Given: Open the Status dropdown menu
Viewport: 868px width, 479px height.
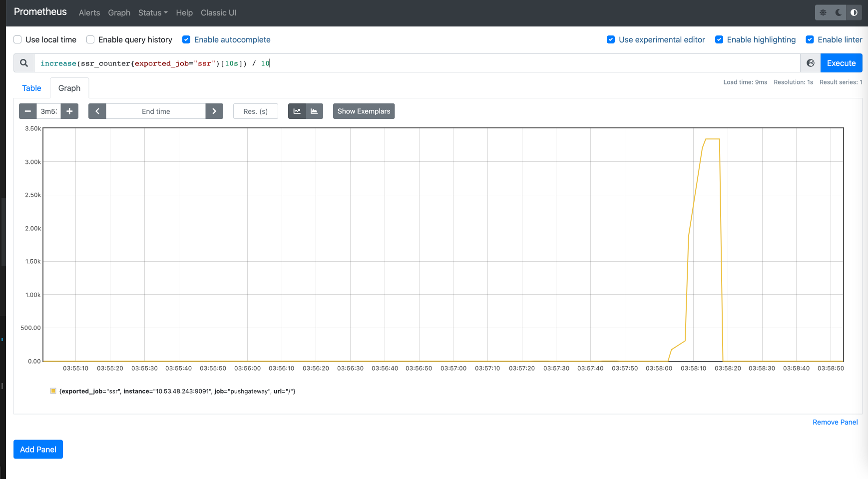Looking at the screenshot, I should click(x=153, y=12).
